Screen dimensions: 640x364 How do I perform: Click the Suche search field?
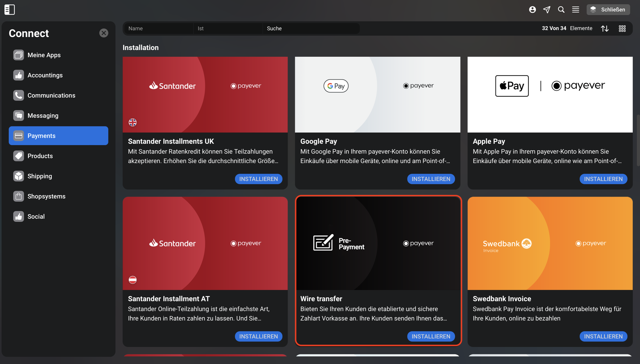[311, 28]
